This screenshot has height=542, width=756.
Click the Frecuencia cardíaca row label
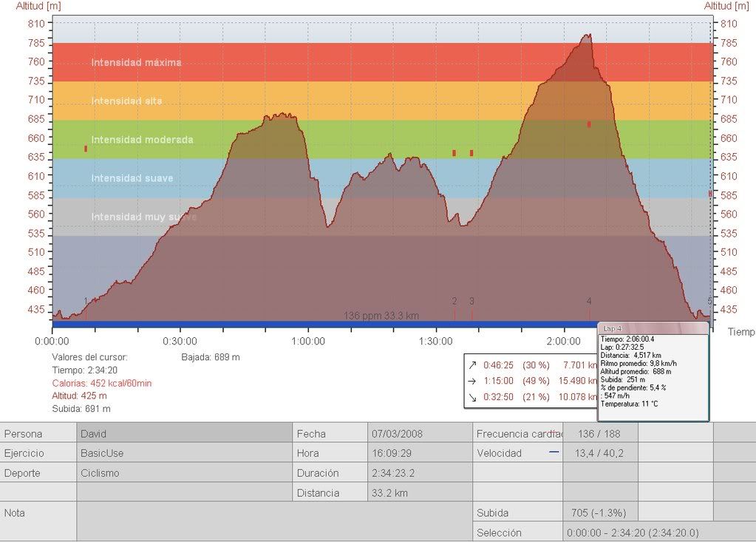(520, 433)
